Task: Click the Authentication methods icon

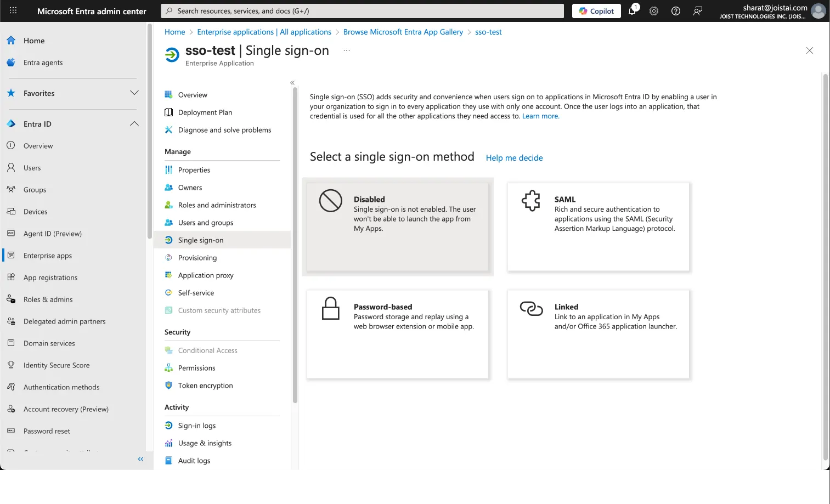Action: pos(11,387)
